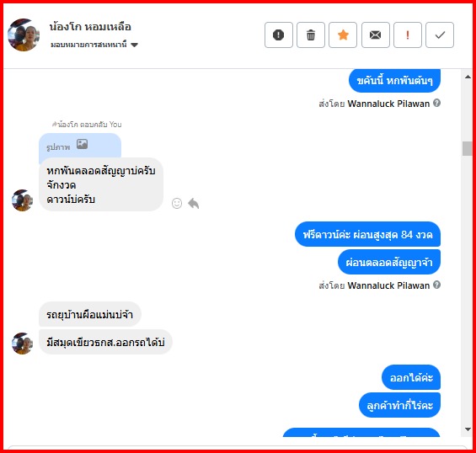Select the ฟรีดาวน์ค่ะ ผ่อนสูงสุด 84 งวด message bubble
This screenshot has width=476, height=453.
367,234
